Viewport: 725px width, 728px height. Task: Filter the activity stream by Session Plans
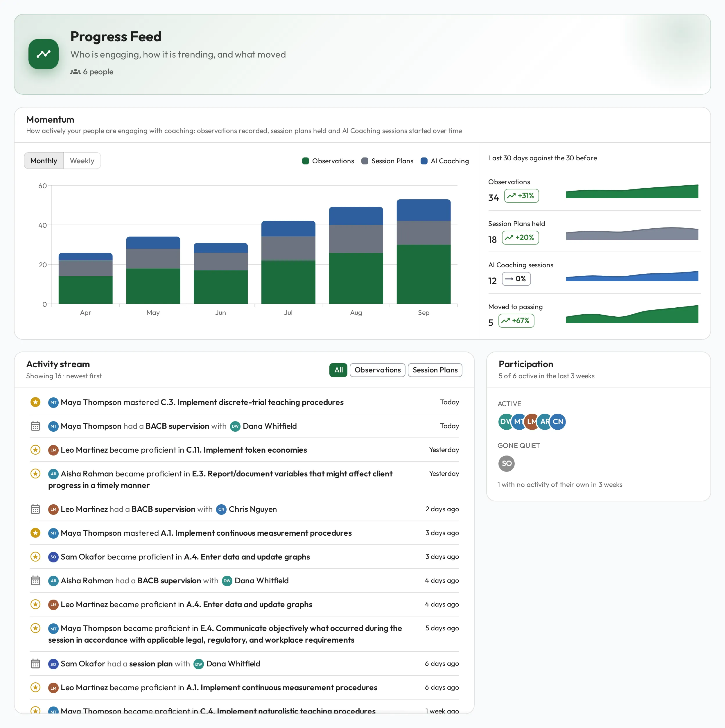click(x=435, y=370)
